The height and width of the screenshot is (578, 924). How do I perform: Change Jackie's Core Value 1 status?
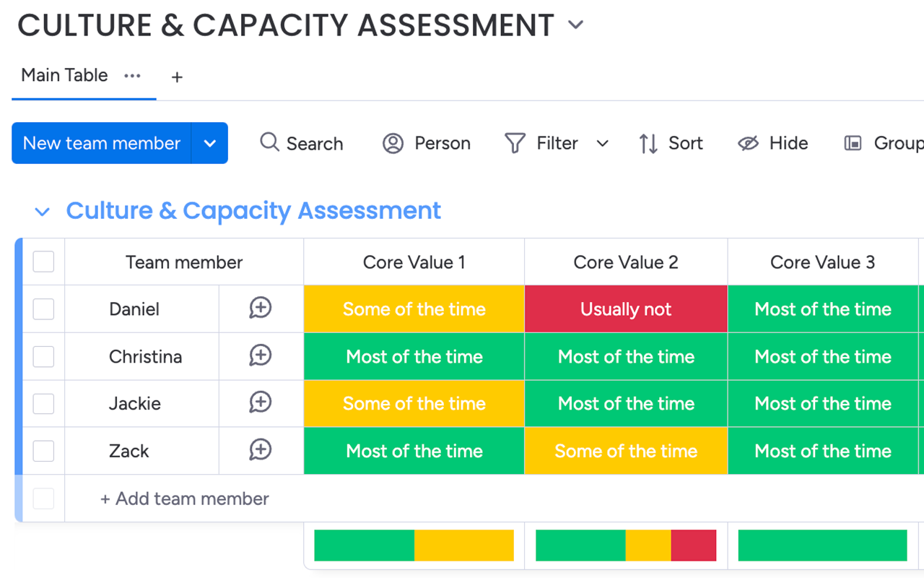(414, 403)
